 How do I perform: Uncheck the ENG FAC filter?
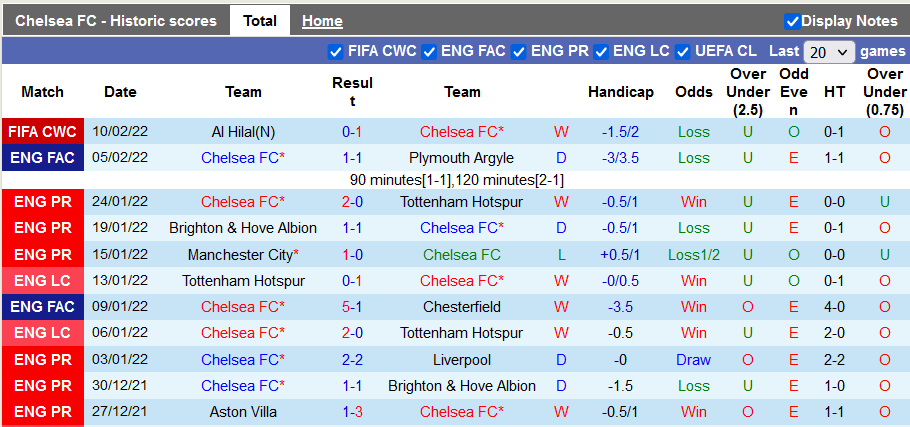[428, 51]
